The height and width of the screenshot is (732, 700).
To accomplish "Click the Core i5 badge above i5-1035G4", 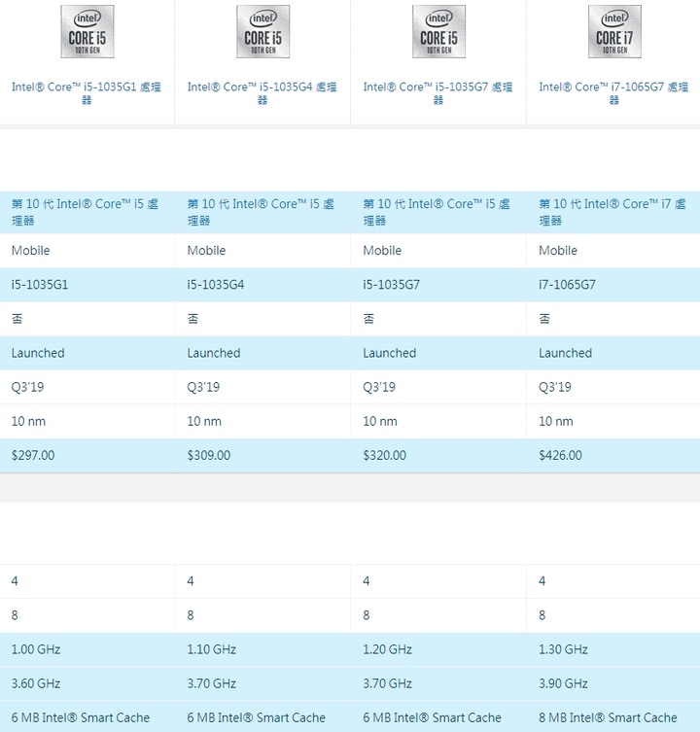I will click(262, 32).
